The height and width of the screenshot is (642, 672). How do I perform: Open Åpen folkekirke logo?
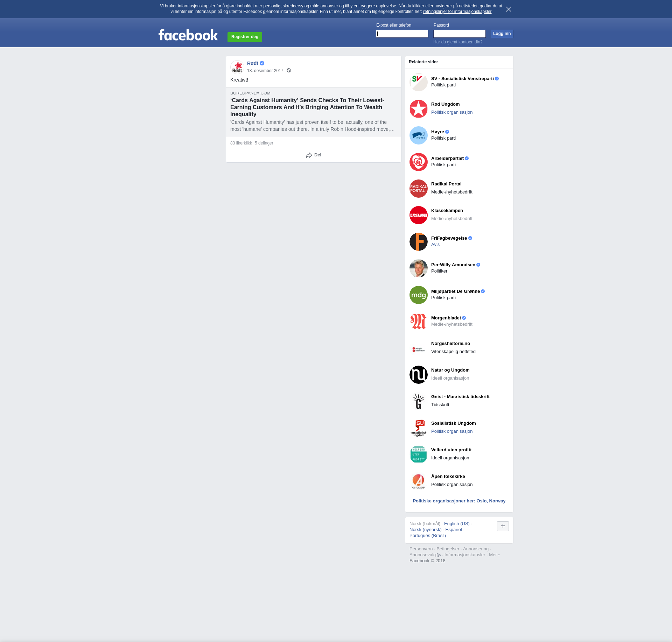[419, 481]
